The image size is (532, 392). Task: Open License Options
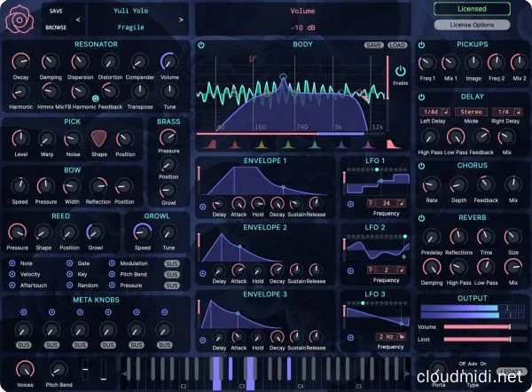pyautogui.click(x=473, y=25)
